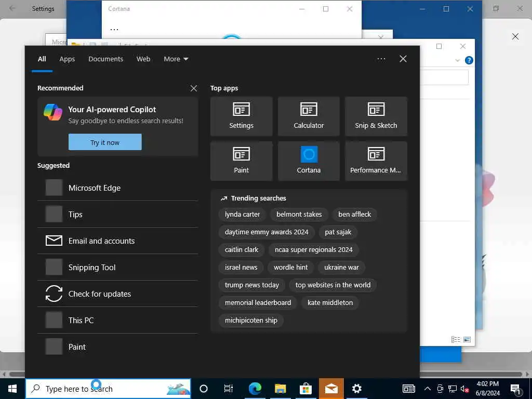Select Check for updates suggestion
Image resolution: width=532 pixels, height=399 pixels.
118,294
